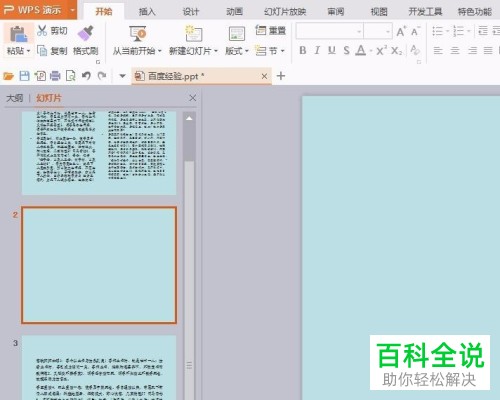Apply font color A icon
Image resolution: width=500 pixels, height=400 pixels.
pos(360,50)
